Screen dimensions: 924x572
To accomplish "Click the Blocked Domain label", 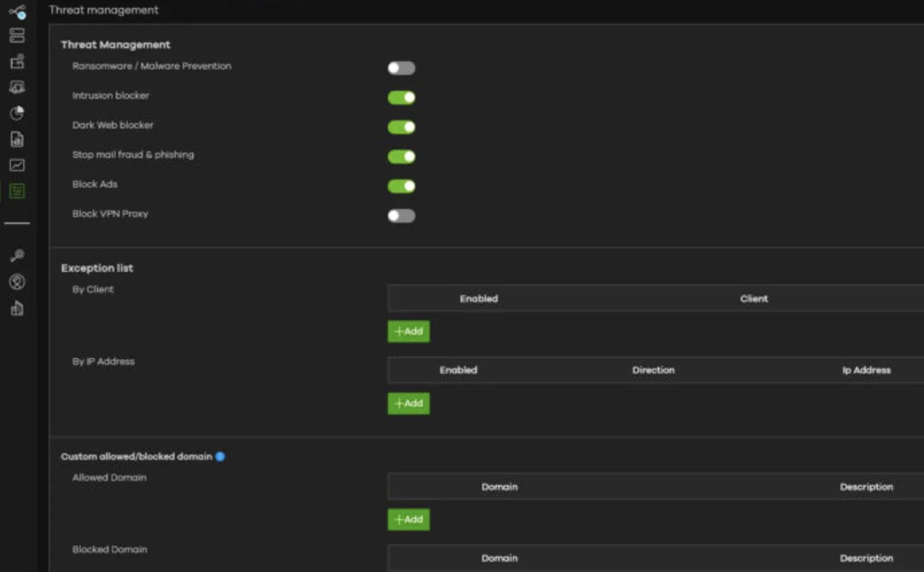I will pyautogui.click(x=110, y=549).
